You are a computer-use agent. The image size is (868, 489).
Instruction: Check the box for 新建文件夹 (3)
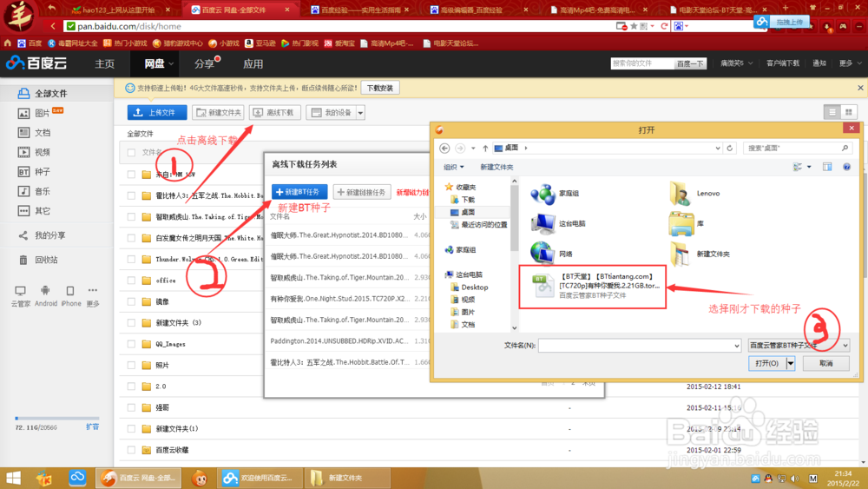(131, 323)
